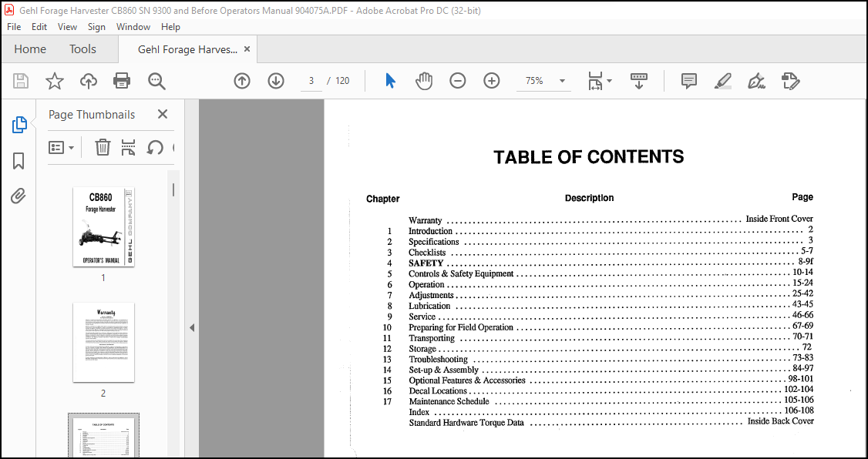Click the Set-up & Assembly entry
The width and height of the screenshot is (868, 459).
coord(444,370)
